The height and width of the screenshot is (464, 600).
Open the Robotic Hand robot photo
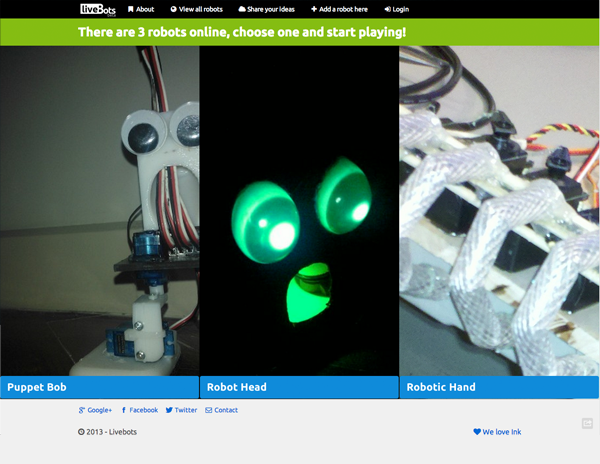click(499, 211)
